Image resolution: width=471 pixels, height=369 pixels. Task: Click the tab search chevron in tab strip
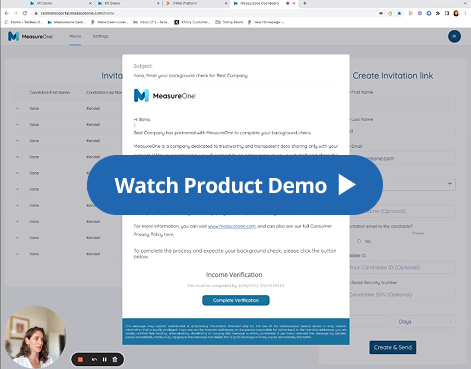click(465, 3)
